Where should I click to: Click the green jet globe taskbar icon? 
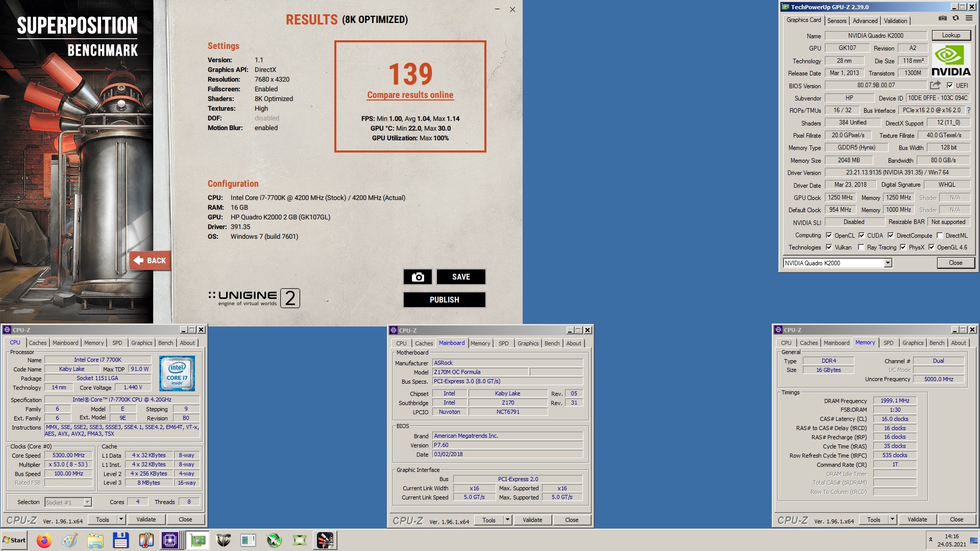pyautogui.click(x=274, y=540)
